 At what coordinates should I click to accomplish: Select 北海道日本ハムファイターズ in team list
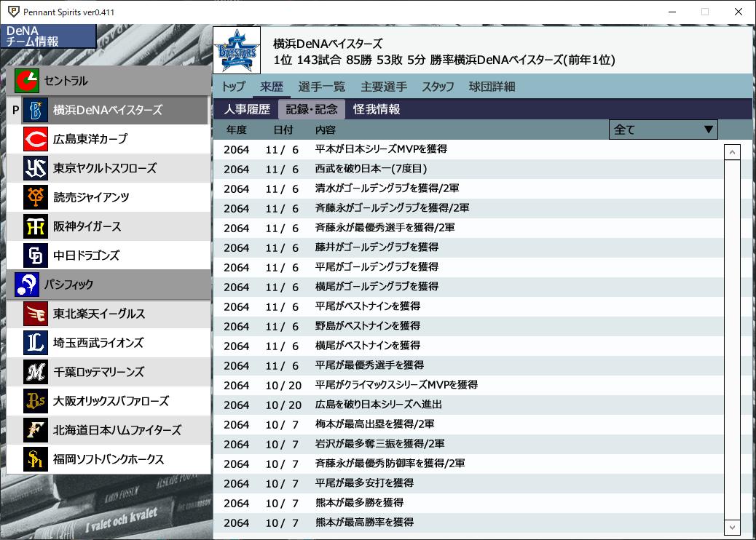[109, 430]
